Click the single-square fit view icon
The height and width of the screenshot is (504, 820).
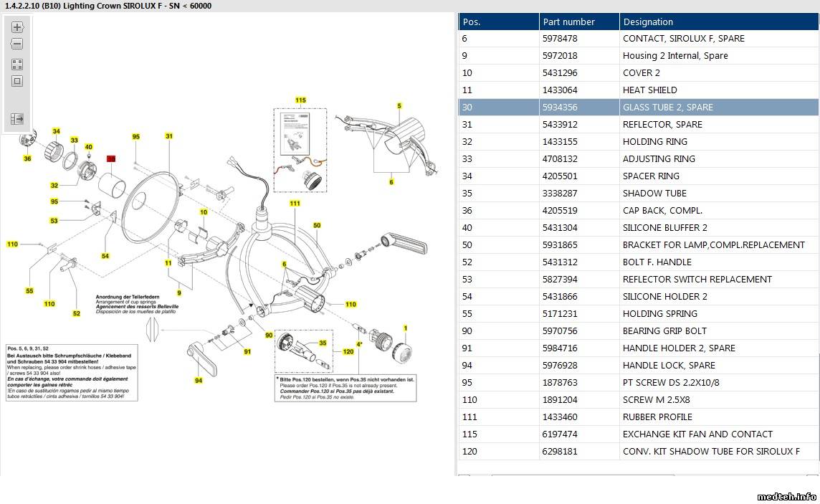click(x=17, y=81)
